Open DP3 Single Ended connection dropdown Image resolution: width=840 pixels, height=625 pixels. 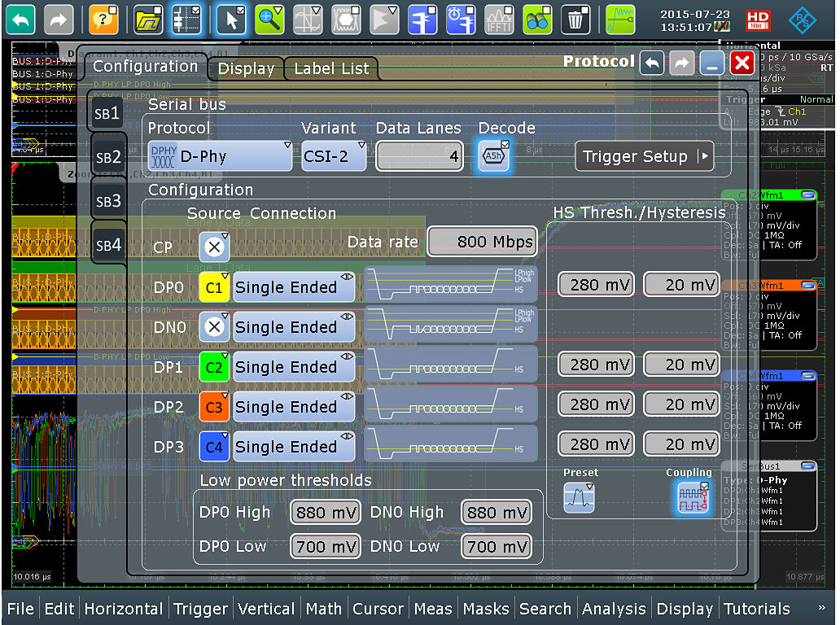294,447
